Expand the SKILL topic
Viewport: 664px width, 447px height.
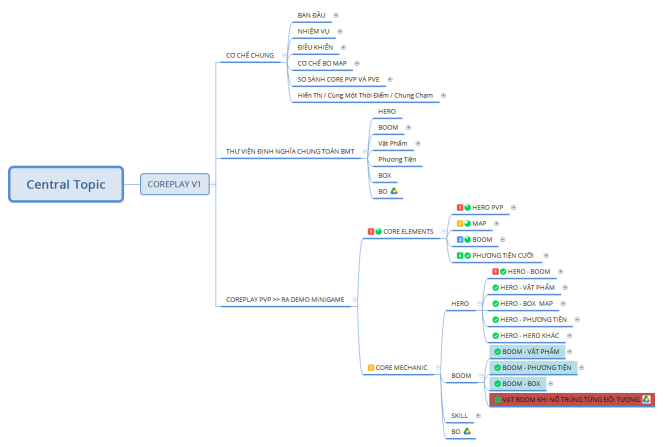(x=478, y=416)
